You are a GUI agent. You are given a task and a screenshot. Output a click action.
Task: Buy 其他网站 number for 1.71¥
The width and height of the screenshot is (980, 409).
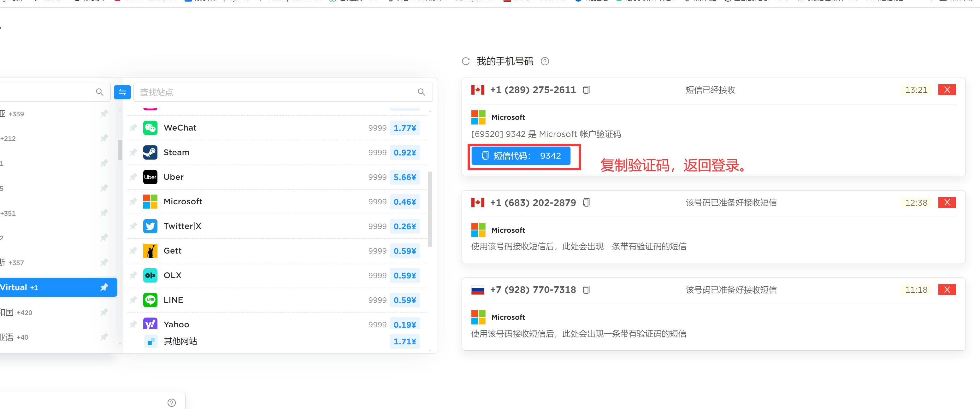coord(405,341)
